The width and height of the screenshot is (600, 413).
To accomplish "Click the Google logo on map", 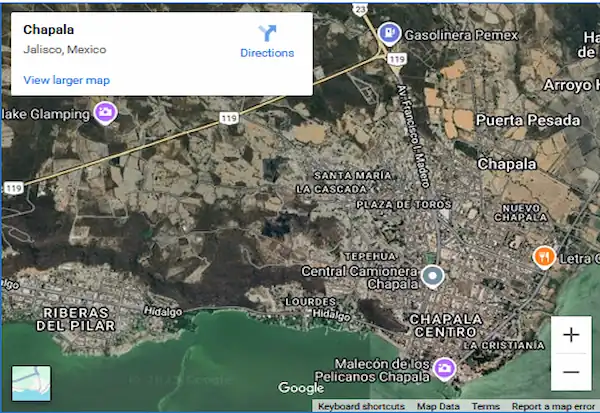I will [x=301, y=388].
